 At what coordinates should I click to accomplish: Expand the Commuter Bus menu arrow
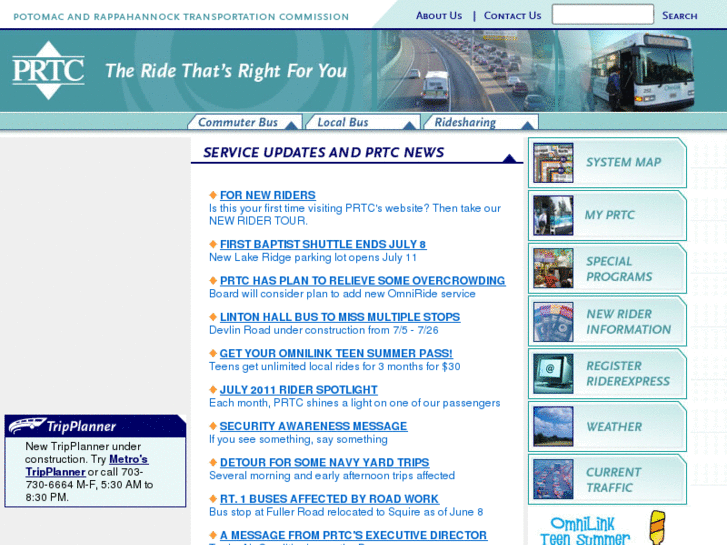point(292,125)
